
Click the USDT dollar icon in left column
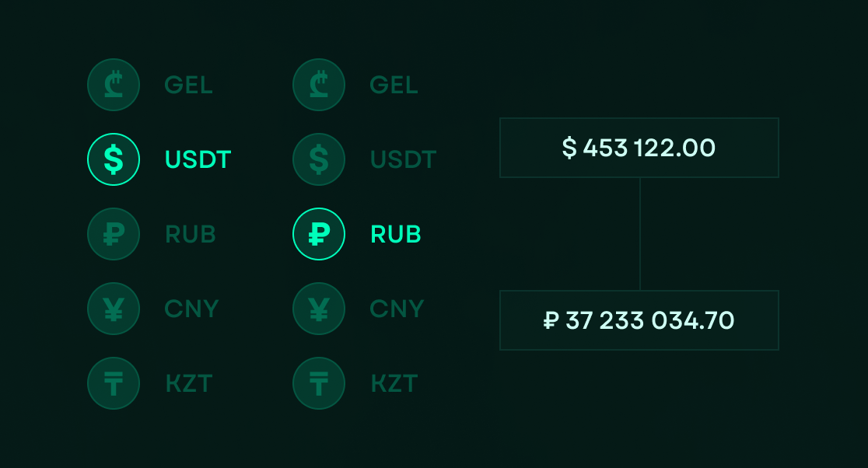click(114, 159)
